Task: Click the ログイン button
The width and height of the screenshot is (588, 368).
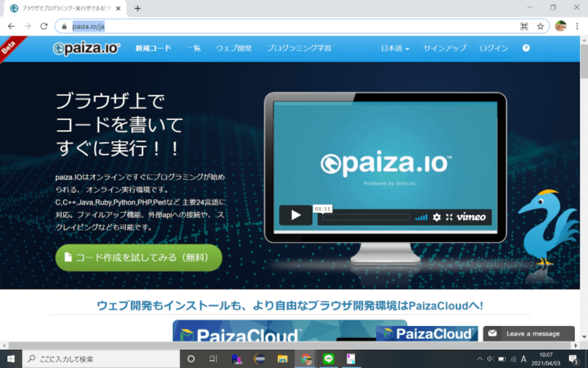Action: coord(493,48)
